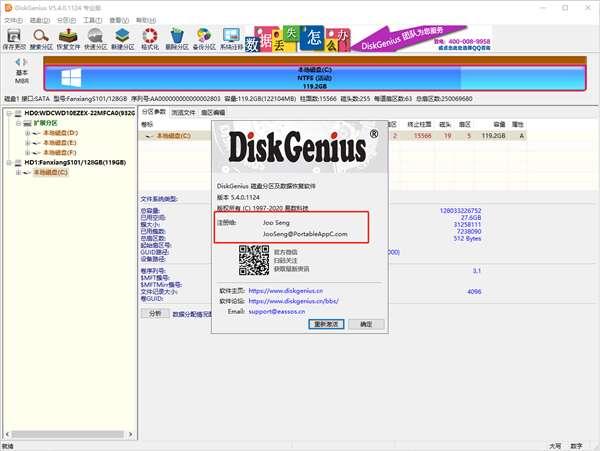This screenshot has height=451, width=600.
Task: Switch to the 分区参数 tab
Action: click(154, 112)
